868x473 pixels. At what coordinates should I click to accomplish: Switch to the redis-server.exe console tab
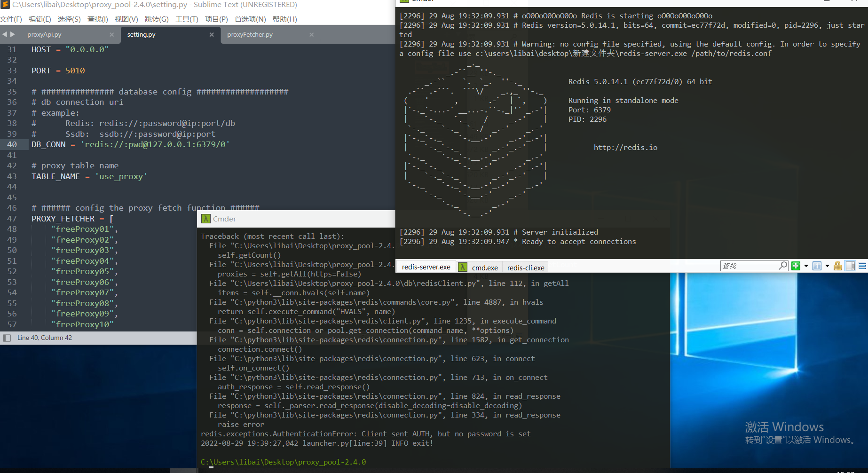[426, 267]
